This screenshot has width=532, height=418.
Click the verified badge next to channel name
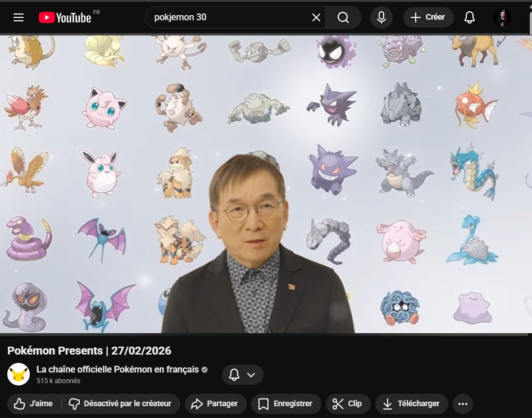pos(204,370)
